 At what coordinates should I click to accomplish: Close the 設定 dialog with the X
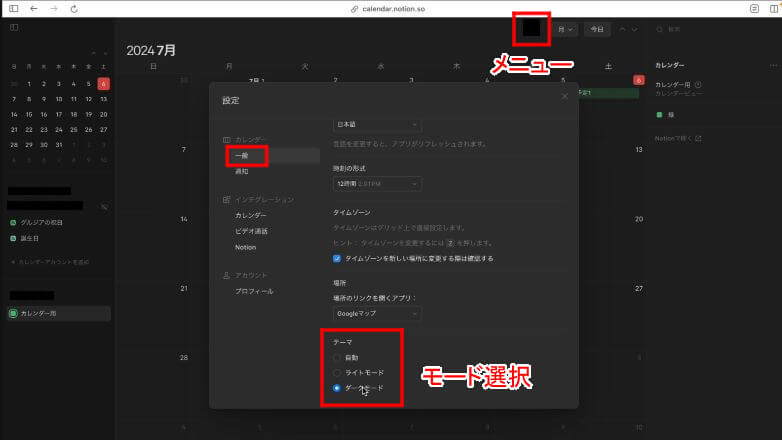565,96
